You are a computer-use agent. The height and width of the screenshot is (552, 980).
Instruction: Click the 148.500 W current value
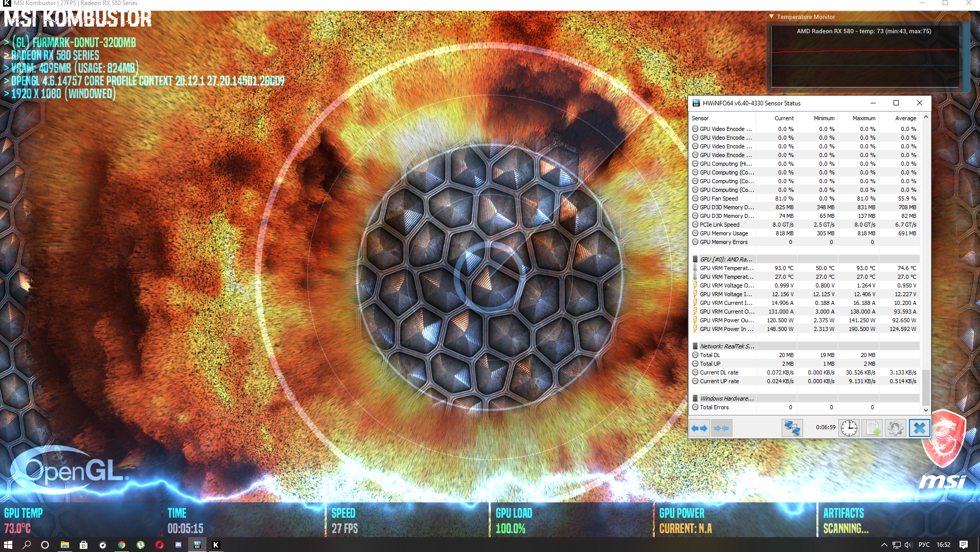tap(780, 329)
